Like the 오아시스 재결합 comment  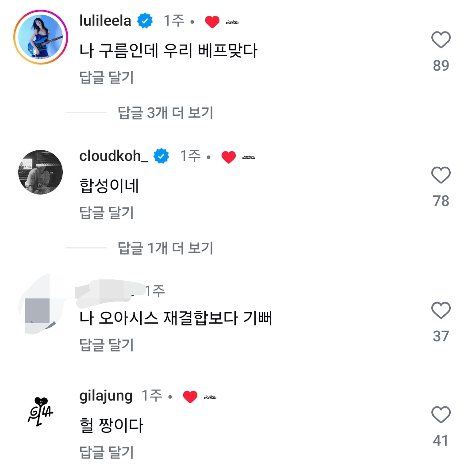point(441,311)
